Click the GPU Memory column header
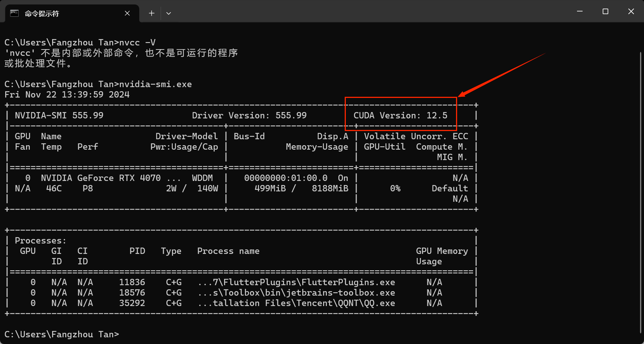 point(442,251)
